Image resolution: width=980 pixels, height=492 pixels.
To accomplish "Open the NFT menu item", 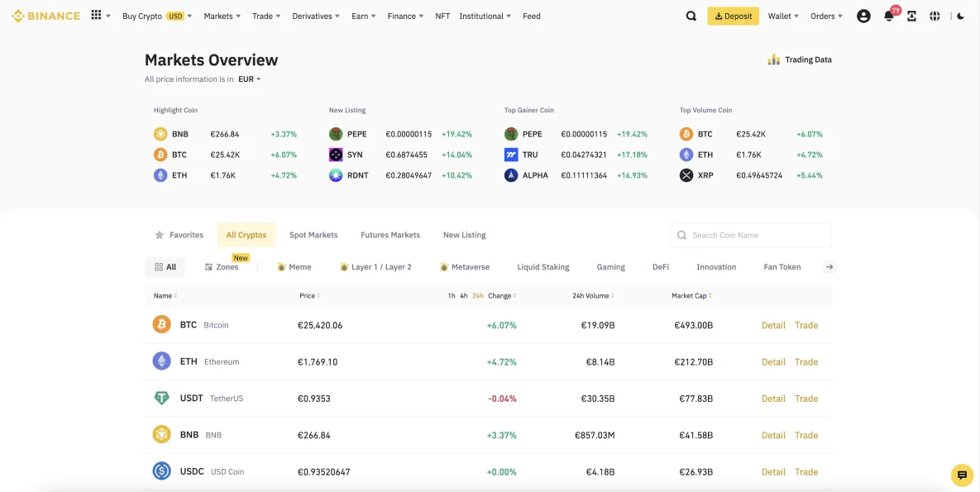I will (x=442, y=17).
